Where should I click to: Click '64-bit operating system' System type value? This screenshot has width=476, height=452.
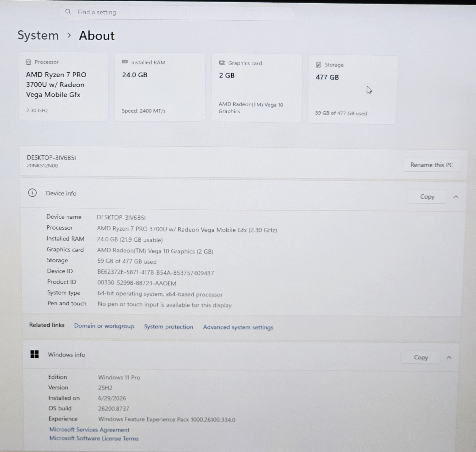click(160, 294)
